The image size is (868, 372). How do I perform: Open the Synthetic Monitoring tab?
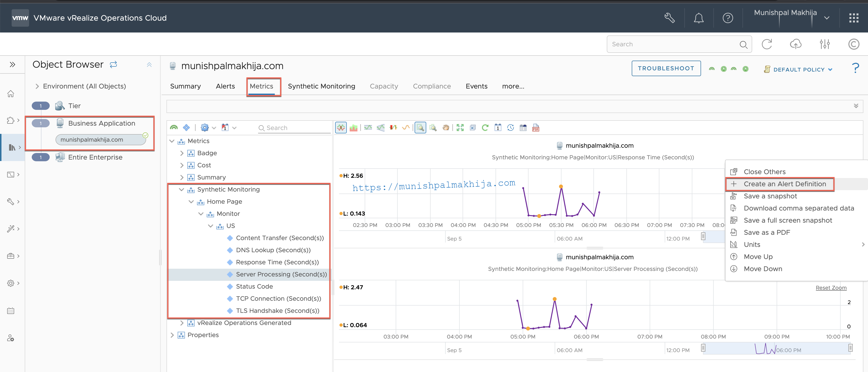pyautogui.click(x=322, y=86)
